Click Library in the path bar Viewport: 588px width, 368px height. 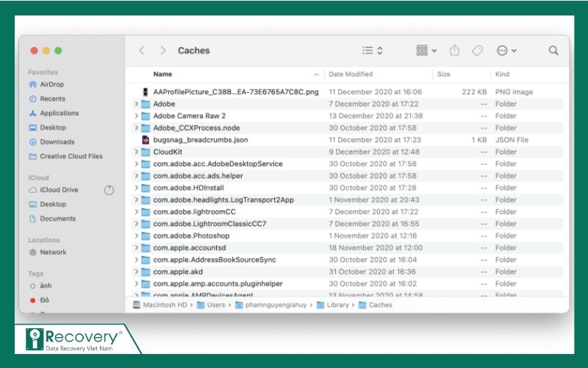pyautogui.click(x=333, y=305)
